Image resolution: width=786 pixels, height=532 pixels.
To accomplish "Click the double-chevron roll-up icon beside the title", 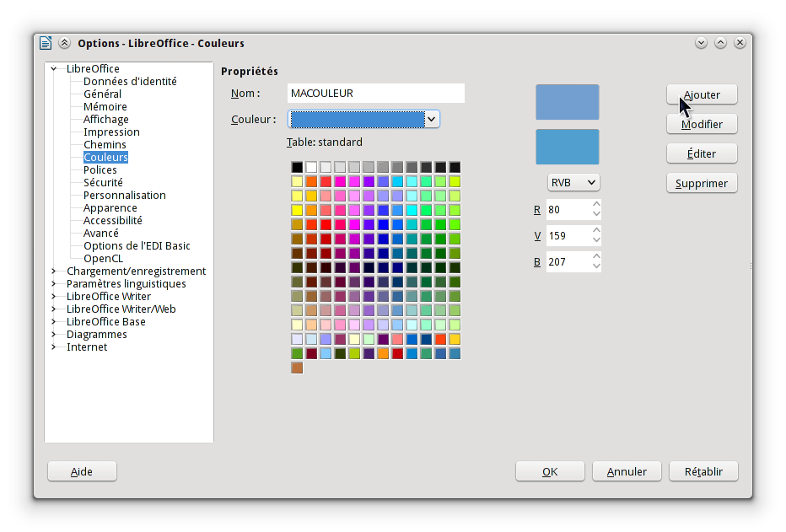I will pyautogui.click(x=65, y=43).
